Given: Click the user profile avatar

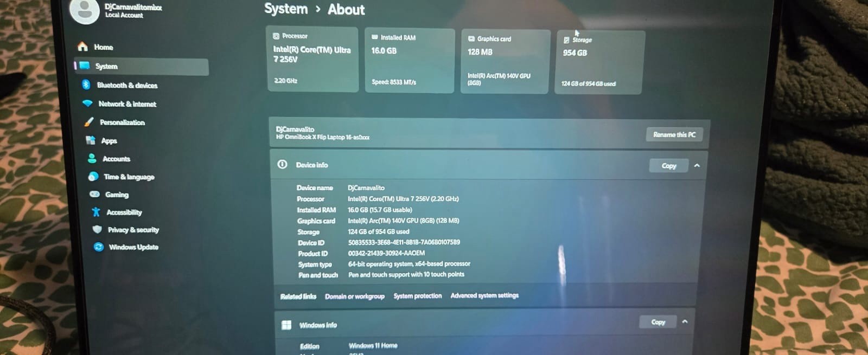Looking at the screenshot, I should 85,10.
